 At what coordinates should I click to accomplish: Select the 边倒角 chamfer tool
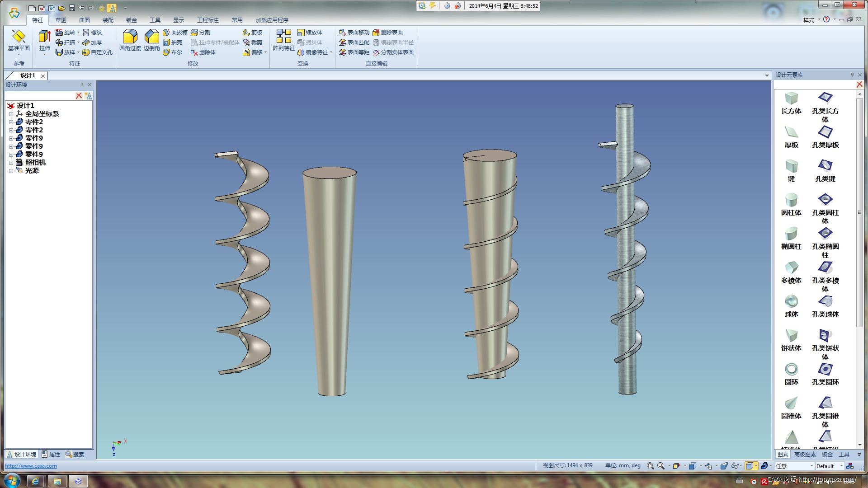151,37
